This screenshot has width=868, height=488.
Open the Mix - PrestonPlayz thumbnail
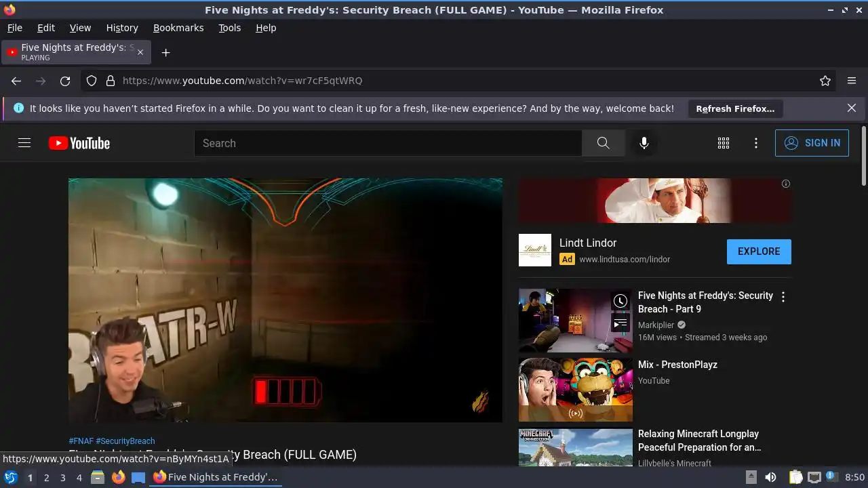pyautogui.click(x=576, y=390)
